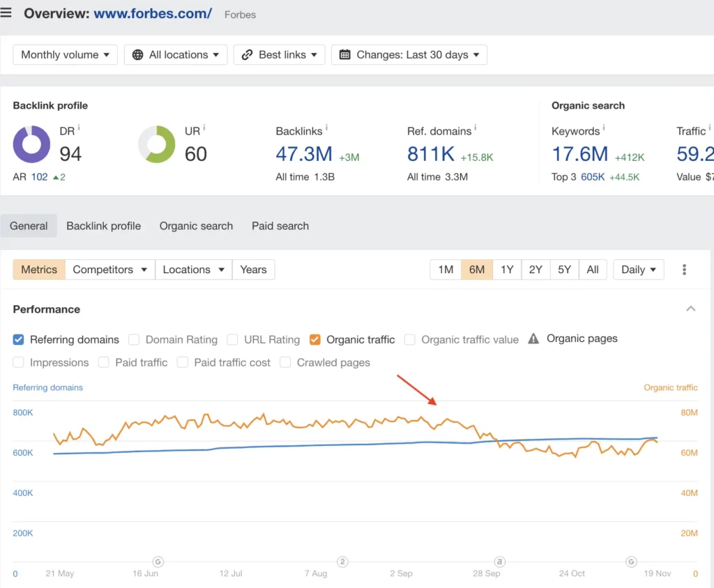Open the www.forbes.com/ link
This screenshot has width=714, height=588.
click(x=153, y=13)
